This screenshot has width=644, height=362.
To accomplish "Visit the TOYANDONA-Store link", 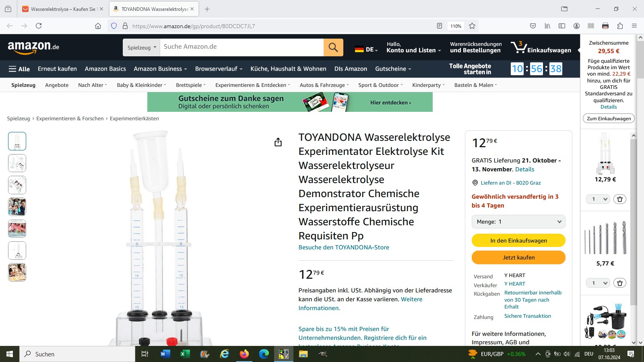I will coord(344,247).
